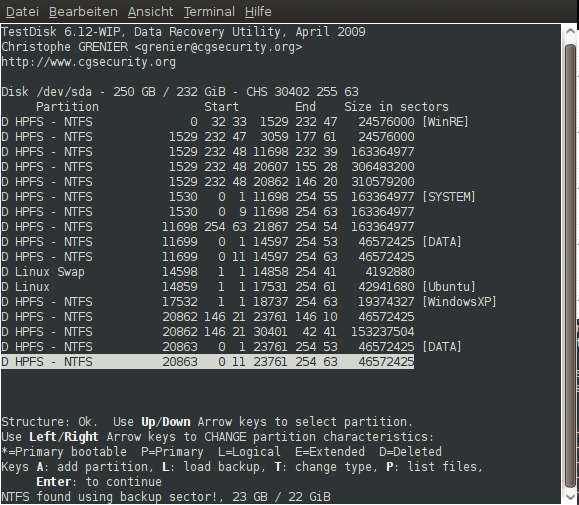Click the scrollbar down arrow
This screenshot has height=505, width=579.
tap(571, 497)
